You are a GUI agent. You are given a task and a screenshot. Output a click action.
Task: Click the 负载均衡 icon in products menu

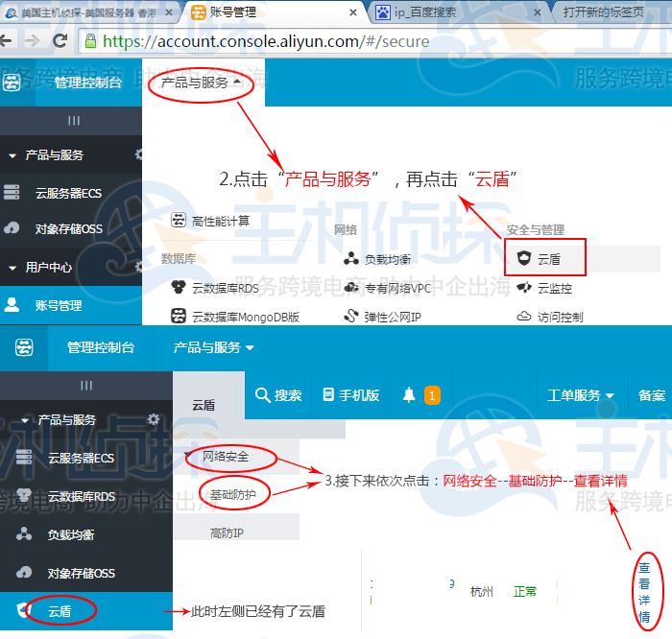tap(351, 258)
